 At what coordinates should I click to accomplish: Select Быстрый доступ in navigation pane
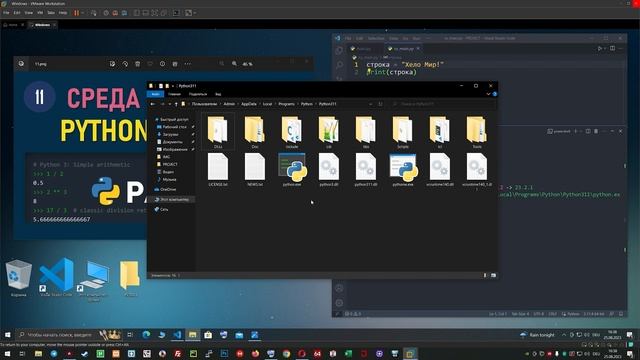pos(171,120)
